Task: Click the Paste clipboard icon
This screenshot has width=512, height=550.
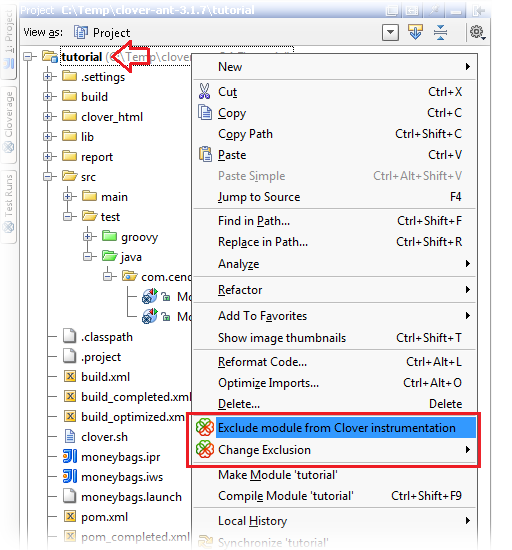Action: coord(206,154)
